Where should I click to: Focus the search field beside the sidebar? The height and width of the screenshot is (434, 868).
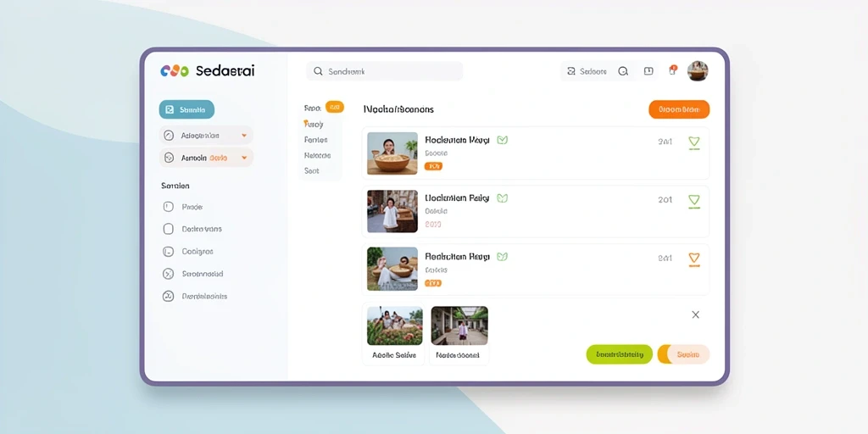pos(384,71)
